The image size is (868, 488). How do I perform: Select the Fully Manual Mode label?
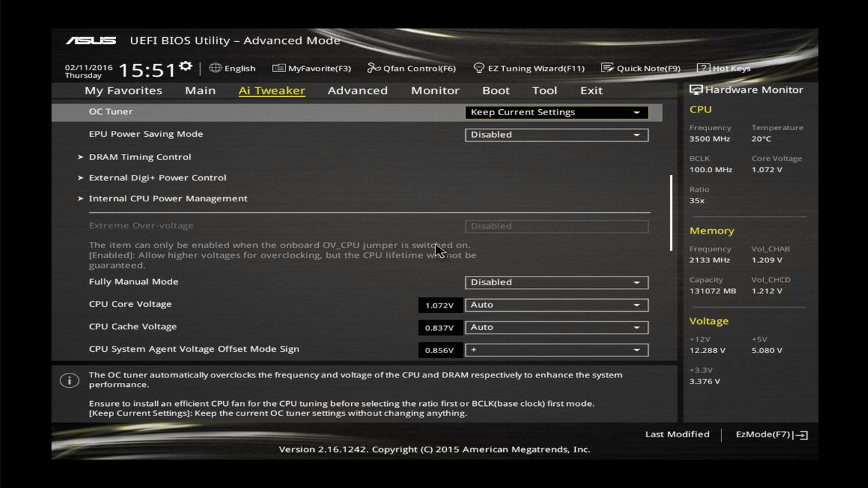(134, 281)
